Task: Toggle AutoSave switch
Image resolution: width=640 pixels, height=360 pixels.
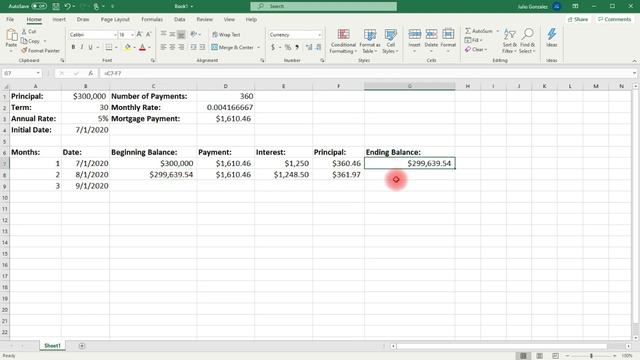Action: [x=39, y=6]
